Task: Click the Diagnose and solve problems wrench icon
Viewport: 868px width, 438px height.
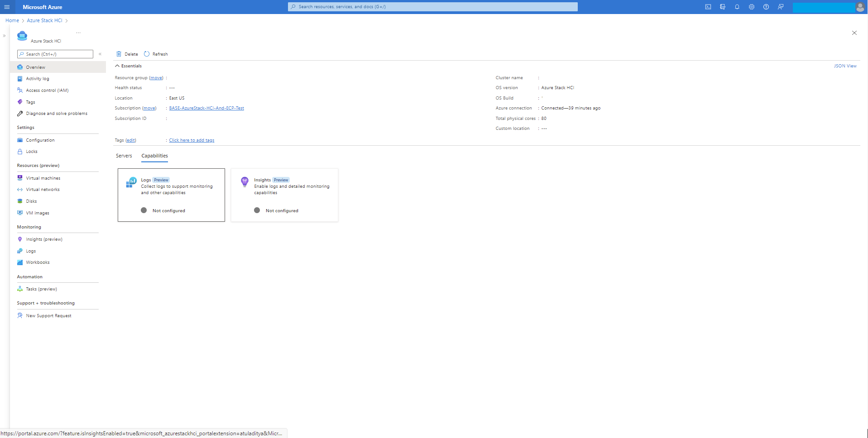Action: click(20, 114)
